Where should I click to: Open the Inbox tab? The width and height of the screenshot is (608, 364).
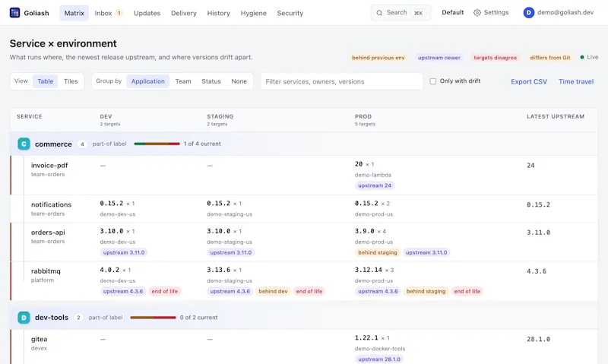click(x=109, y=13)
